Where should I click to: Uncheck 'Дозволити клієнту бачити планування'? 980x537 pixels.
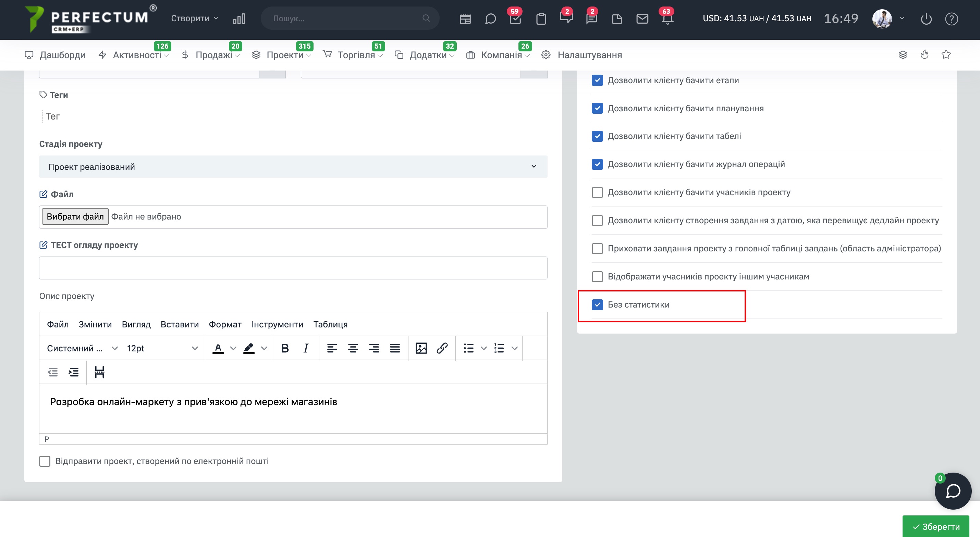point(597,108)
